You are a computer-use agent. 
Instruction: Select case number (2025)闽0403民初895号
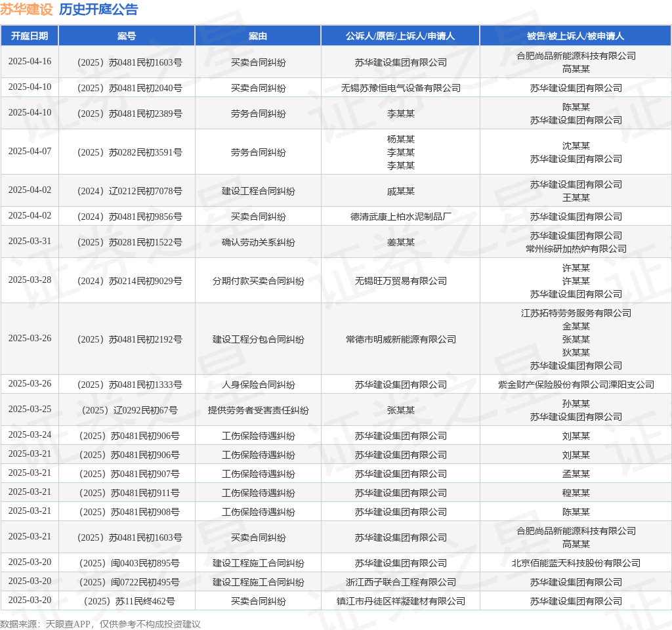(x=129, y=563)
